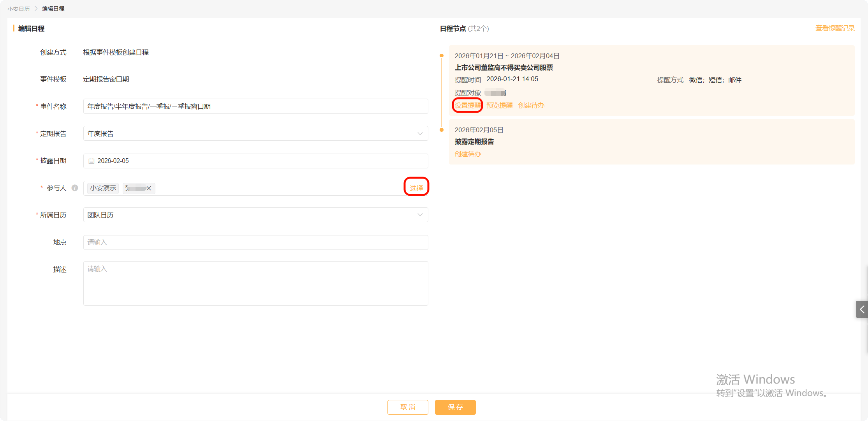The height and width of the screenshot is (421, 868).
Task: Focus the 事件名称 text field
Action: tap(255, 106)
